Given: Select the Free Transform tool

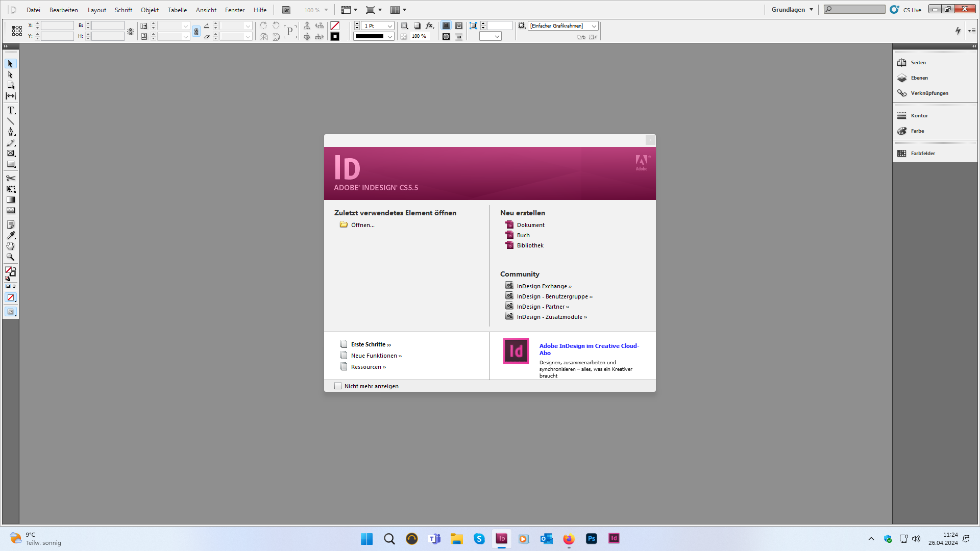Looking at the screenshot, I should point(10,189).
